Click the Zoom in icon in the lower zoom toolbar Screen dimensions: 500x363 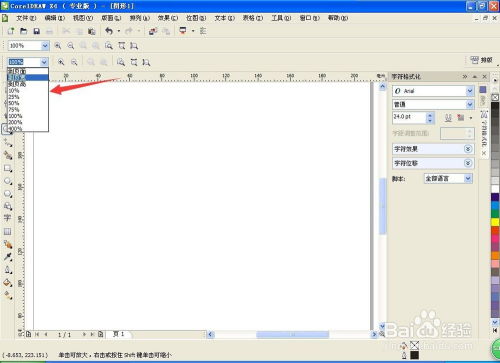pos(61,62)
